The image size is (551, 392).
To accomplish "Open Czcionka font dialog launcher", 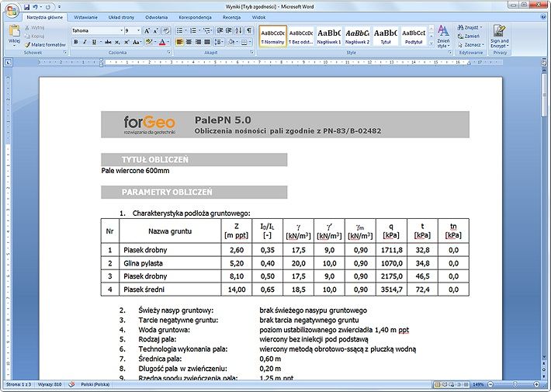I will tap(168, 52).
